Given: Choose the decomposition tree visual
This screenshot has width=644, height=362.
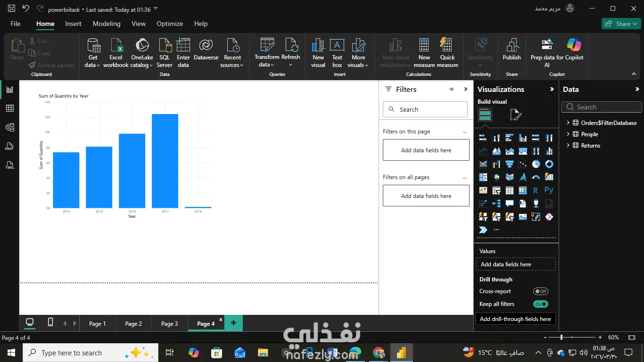Looking at the screenshot, I should pos(496,204).
